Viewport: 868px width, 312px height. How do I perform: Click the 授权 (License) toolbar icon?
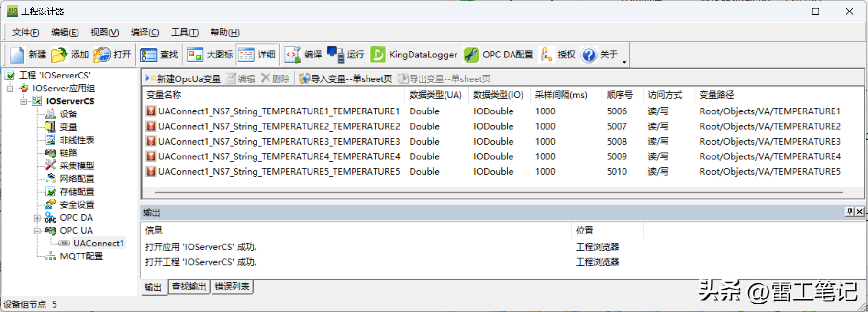pos(546,55)
